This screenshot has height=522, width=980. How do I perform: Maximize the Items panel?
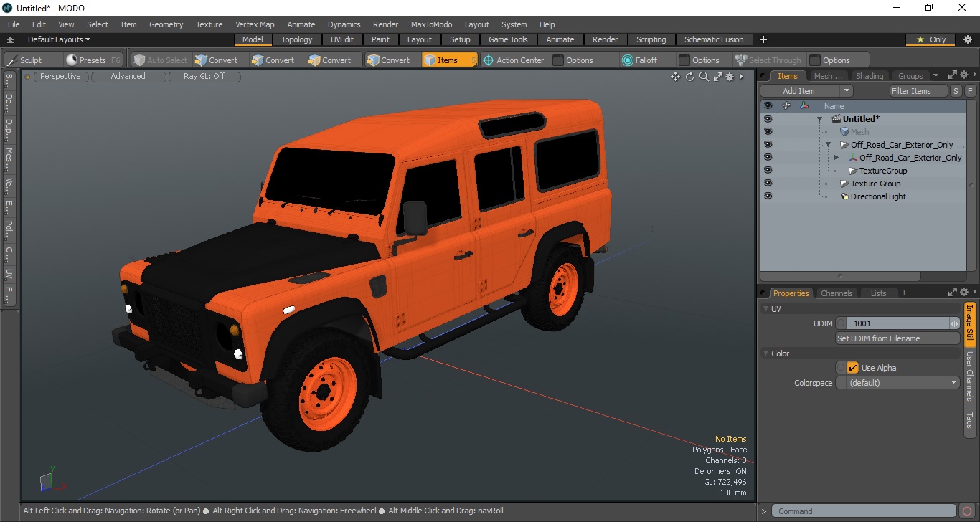[x=953, y=75]
